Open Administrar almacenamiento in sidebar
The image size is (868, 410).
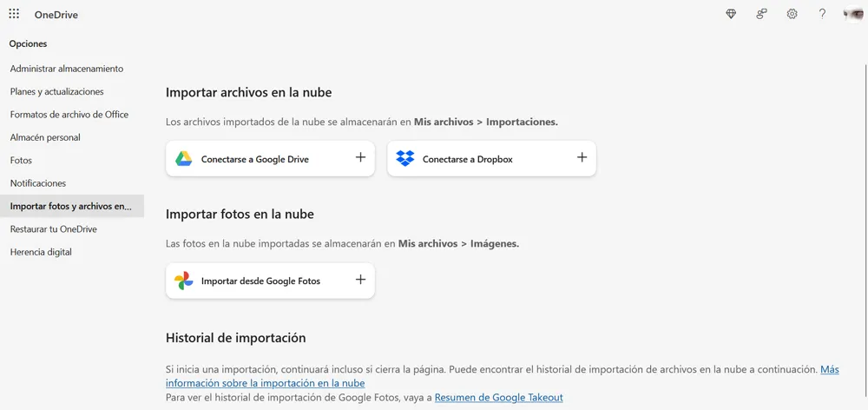(67, 69)
